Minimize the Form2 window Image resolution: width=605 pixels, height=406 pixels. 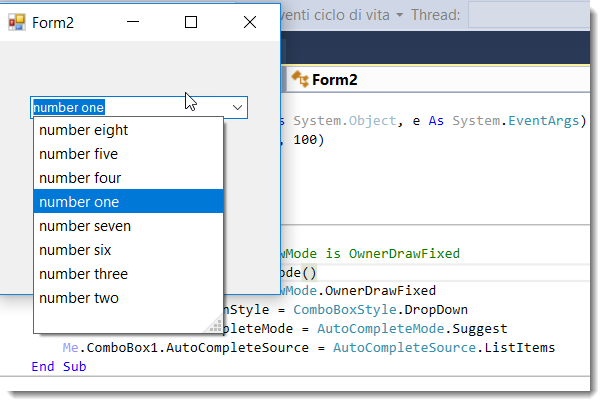click(133, 21)
